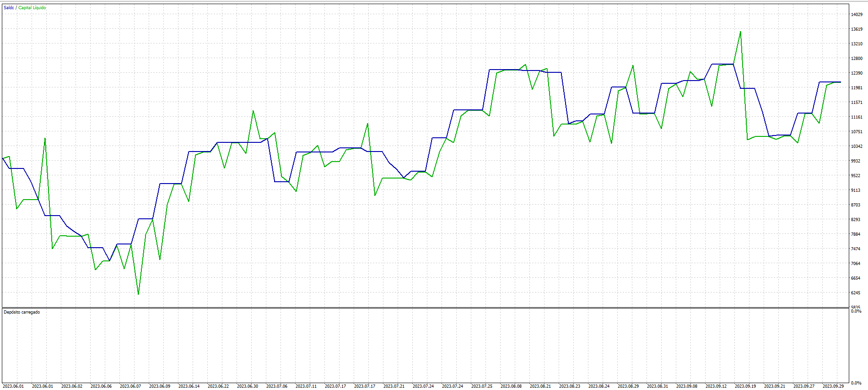Click the 'Saldo' legend label
Image resolution: width=868 pixels, height=390 pixels.
pos(9,8)
